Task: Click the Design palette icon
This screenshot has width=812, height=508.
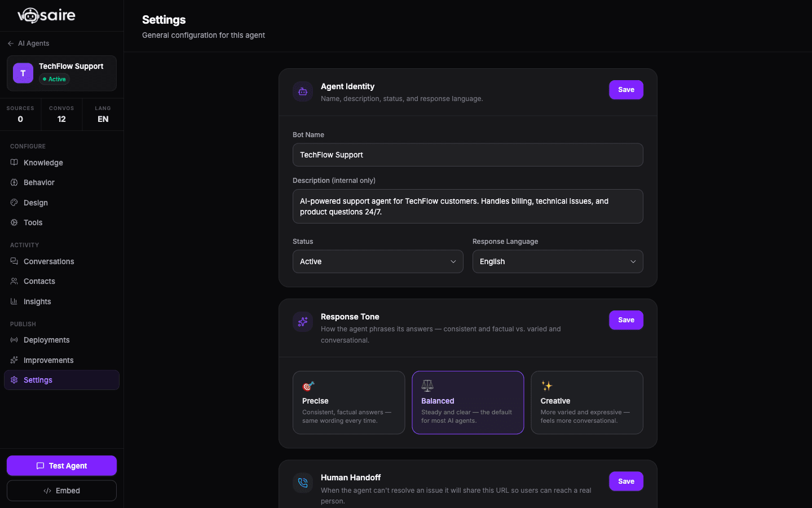Action: click(x=14, y=203)
